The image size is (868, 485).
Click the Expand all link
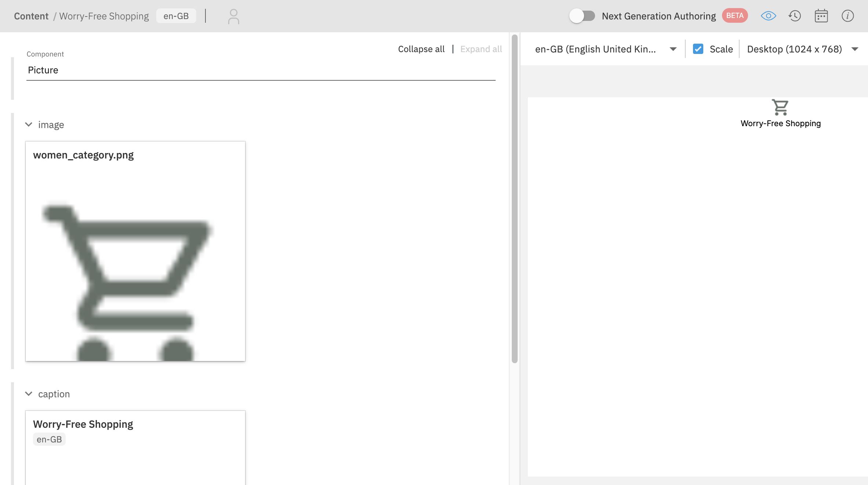coord(481,49)
